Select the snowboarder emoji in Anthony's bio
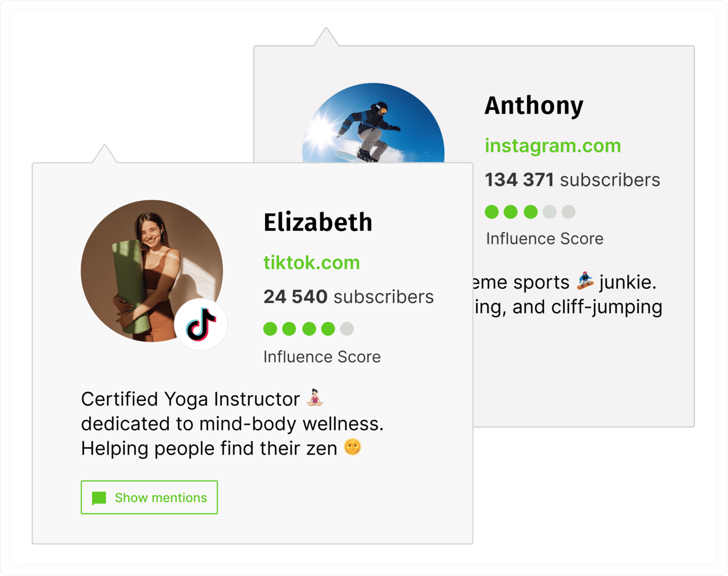This screenshot has height=576, width=728. tap(585, 281)
